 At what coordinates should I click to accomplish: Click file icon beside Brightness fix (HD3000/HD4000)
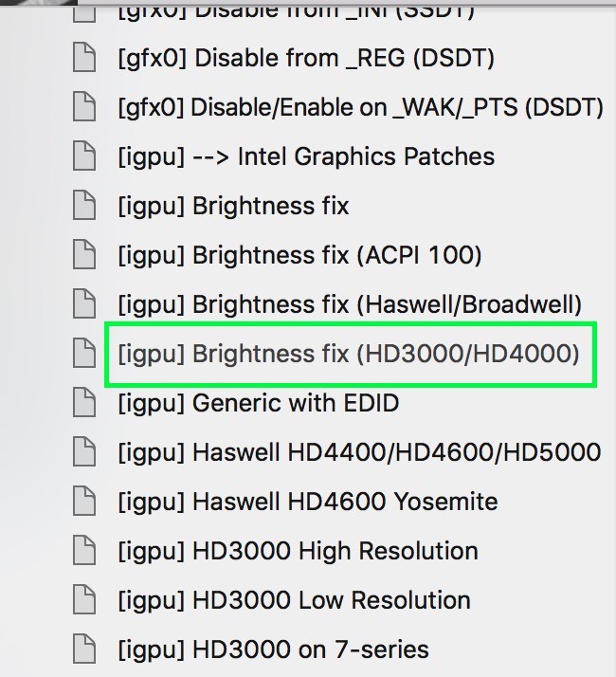point(85,354)
